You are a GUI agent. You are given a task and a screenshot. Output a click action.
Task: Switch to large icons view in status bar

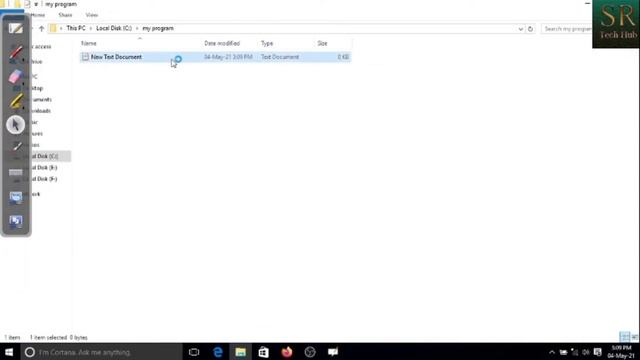tap(635, 337)
